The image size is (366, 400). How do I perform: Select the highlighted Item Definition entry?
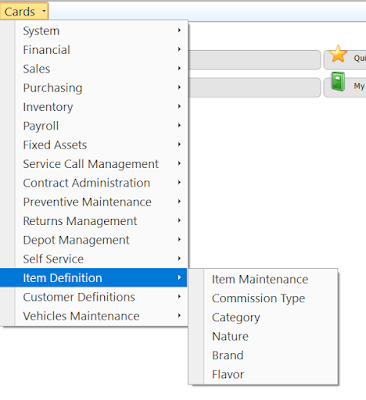tap(94, 278)
